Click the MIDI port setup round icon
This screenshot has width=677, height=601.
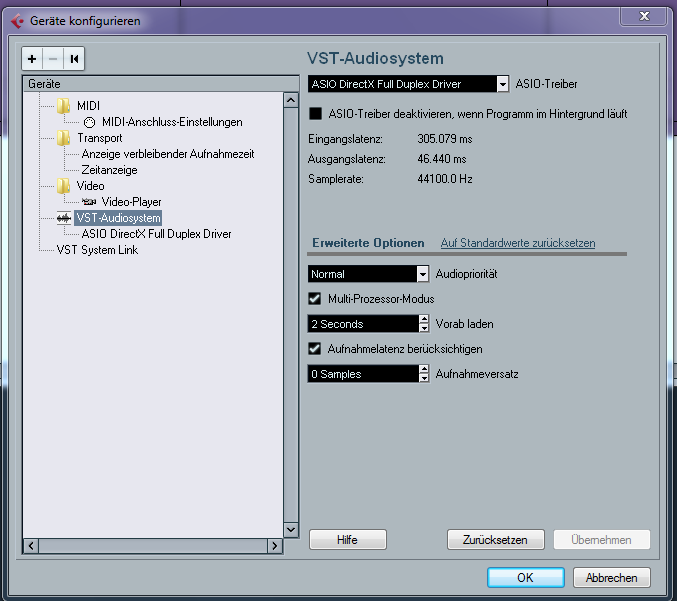coord(89,123)
